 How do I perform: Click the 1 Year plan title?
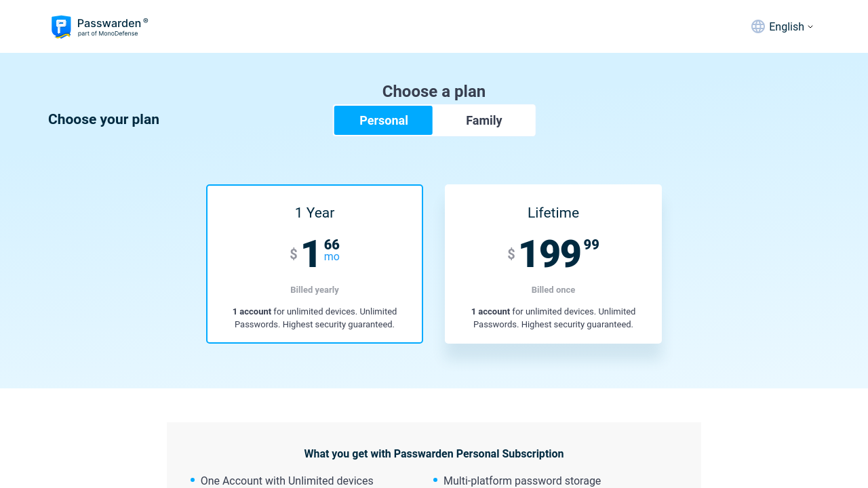(315, 213)
